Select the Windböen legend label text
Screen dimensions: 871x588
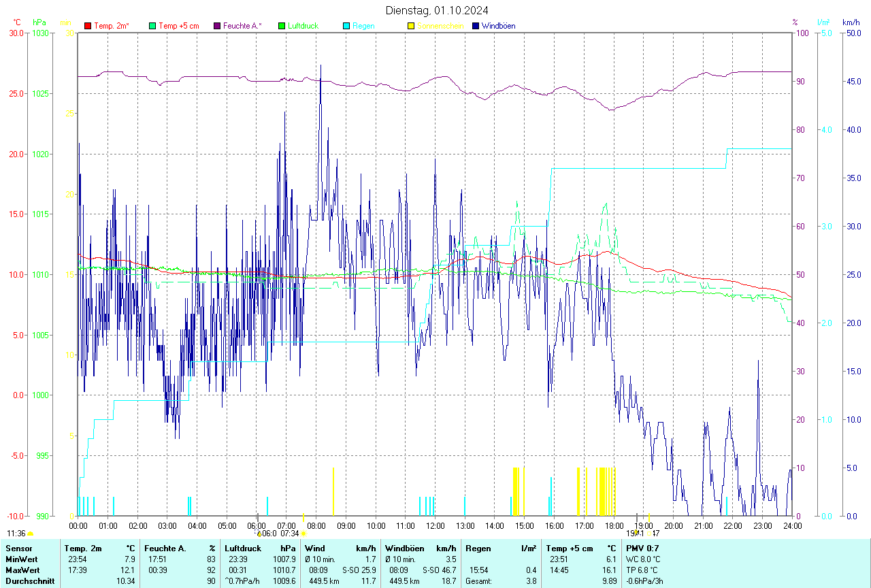pos(499,26)
